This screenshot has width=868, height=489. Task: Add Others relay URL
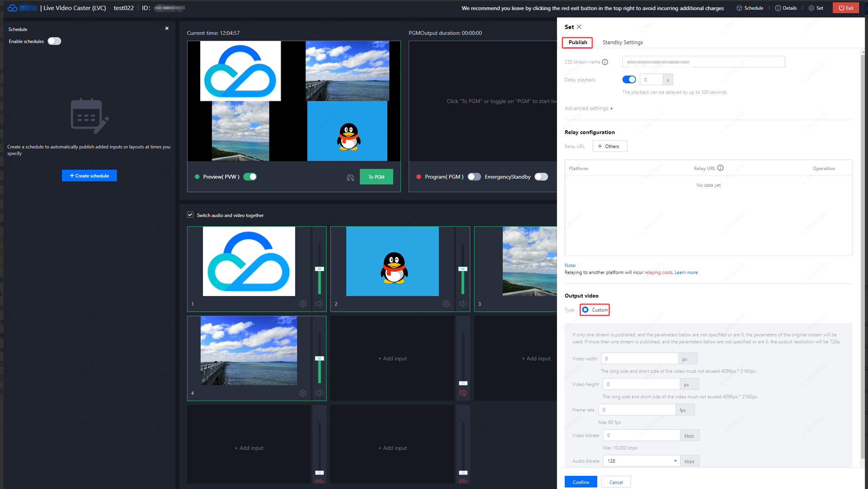[x=610, y=146]
